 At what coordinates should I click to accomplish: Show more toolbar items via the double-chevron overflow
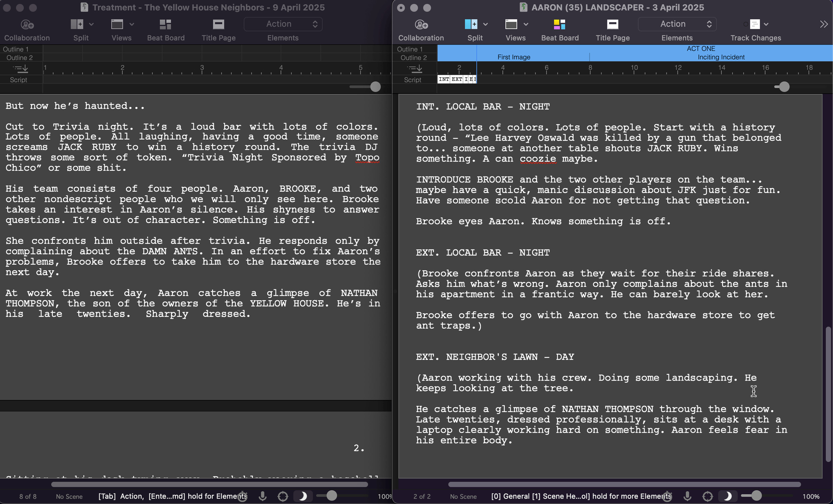(824, 24)
